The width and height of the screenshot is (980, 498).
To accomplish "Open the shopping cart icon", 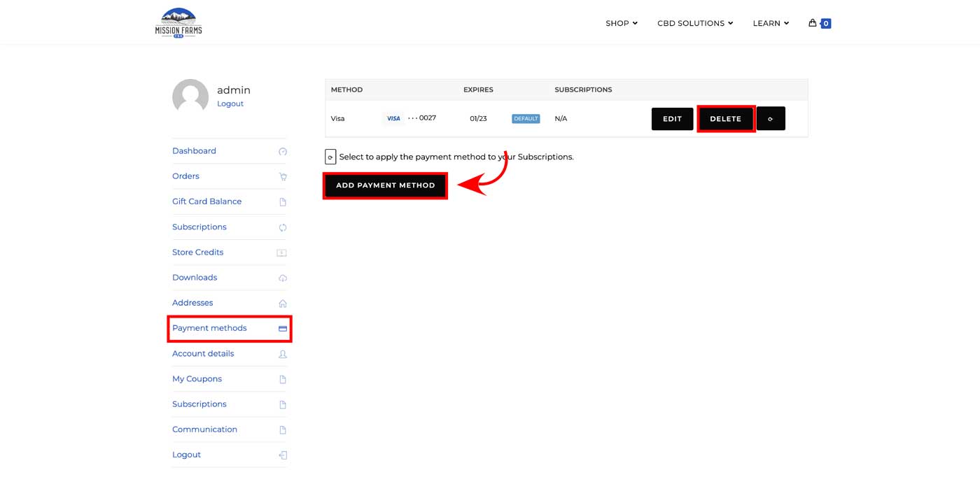I will 813,23.
